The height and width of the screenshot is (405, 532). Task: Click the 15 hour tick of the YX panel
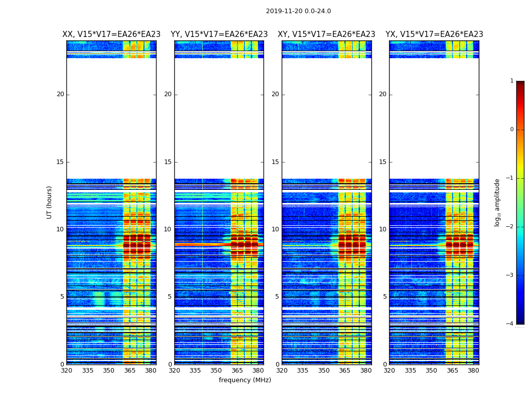click(x=383, y=162)
